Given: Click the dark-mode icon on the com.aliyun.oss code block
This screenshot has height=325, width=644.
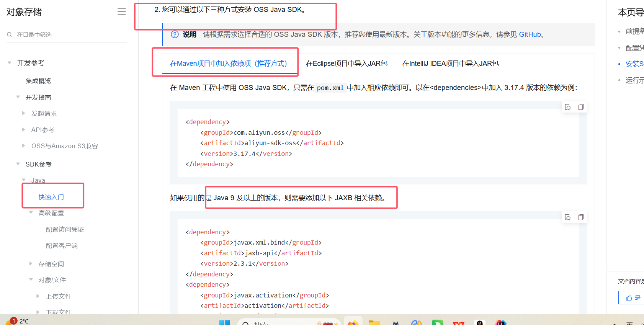Looking at the screenshot, I should click(568, 107).
